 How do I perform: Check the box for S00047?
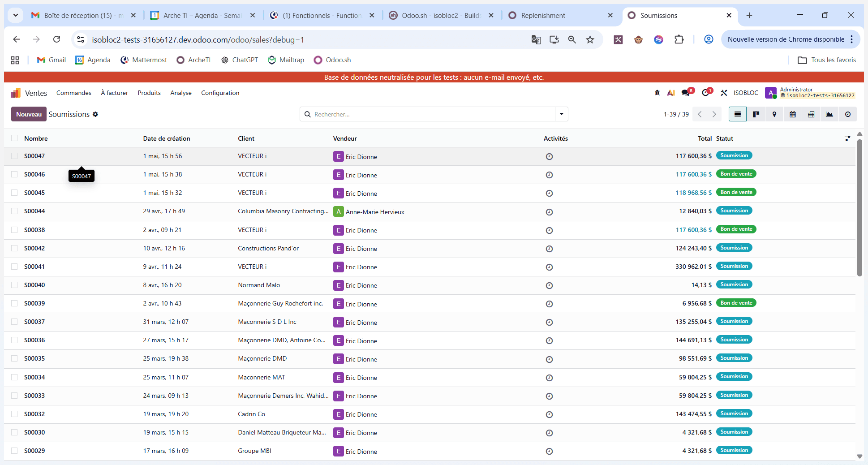14,156
